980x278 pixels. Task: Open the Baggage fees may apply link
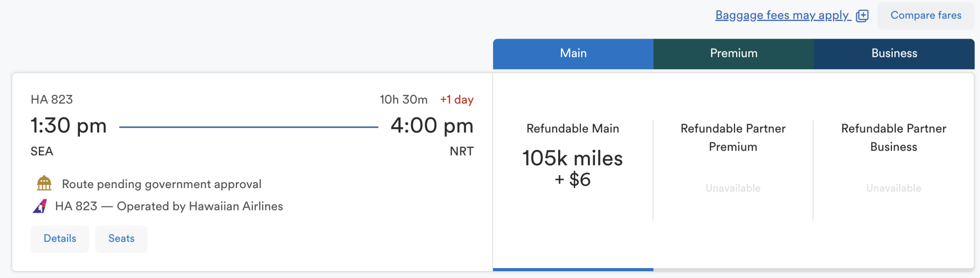(782, 15)
